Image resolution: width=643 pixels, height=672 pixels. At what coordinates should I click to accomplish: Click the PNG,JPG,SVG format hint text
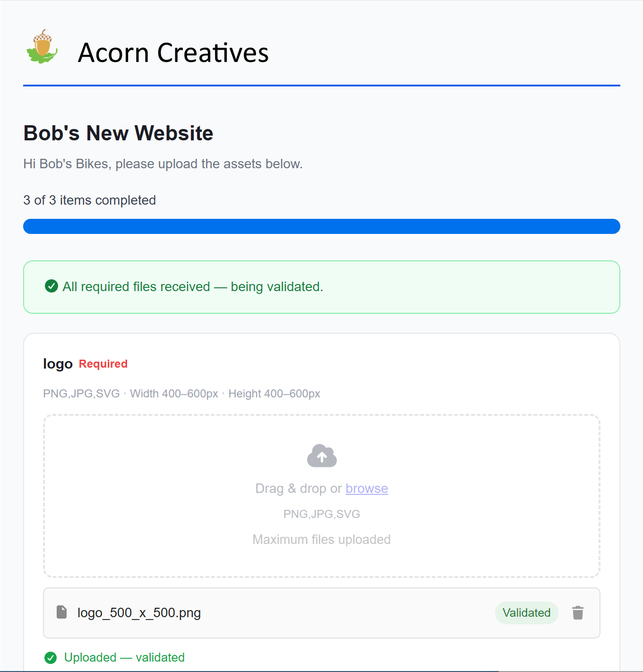[321, 514]
